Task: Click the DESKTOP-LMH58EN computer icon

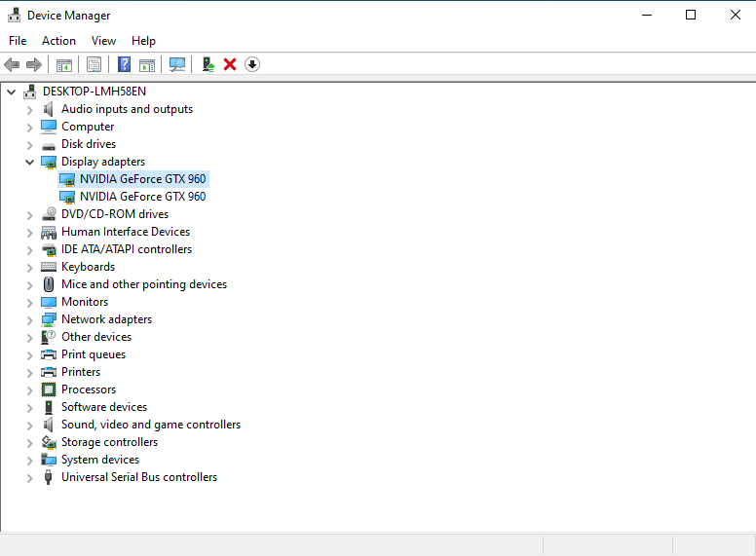Action: [30, 92]
